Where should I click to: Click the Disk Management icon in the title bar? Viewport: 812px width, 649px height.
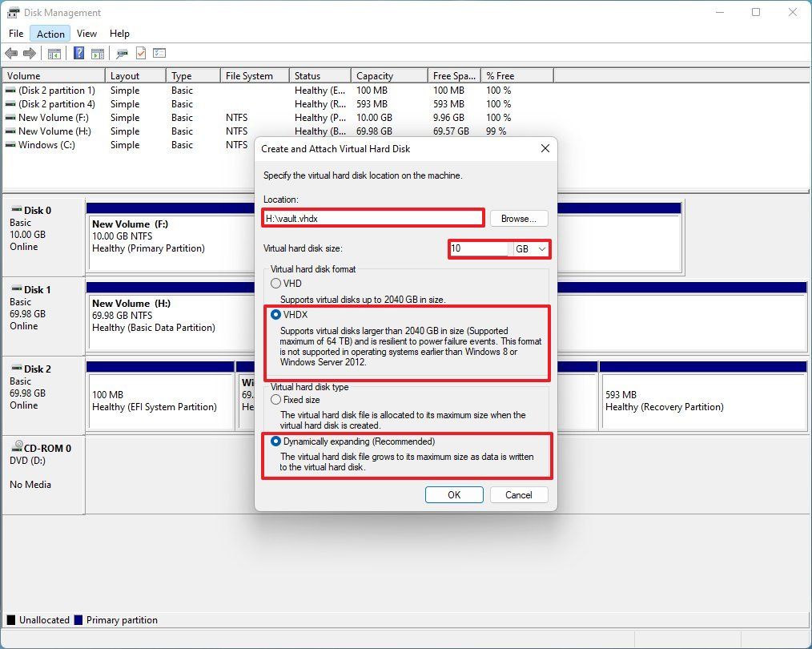[x=13, y=12]
